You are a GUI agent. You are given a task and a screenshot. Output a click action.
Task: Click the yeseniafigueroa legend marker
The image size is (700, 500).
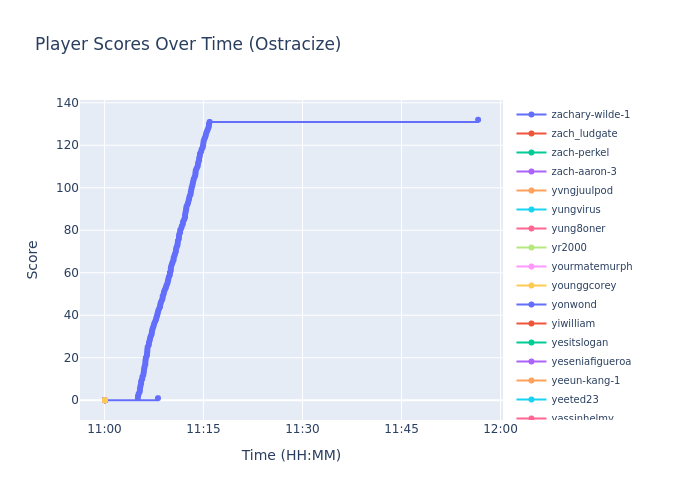pos(531,362)
